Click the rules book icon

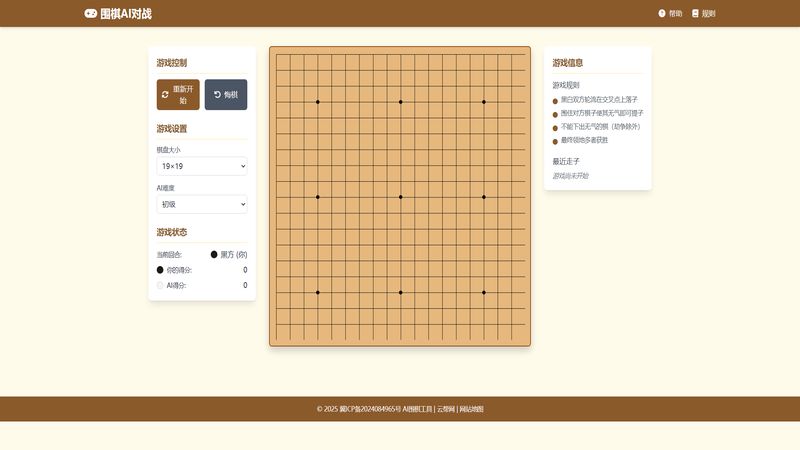[695, 14]
